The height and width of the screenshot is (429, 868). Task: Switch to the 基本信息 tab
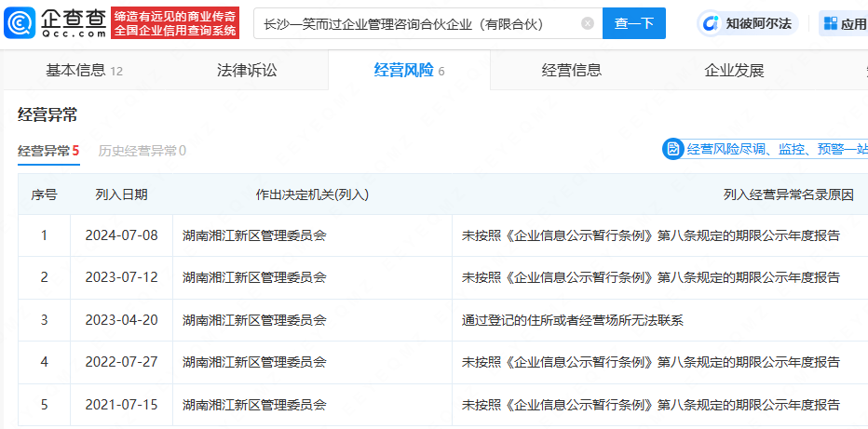tap(84, 71)
